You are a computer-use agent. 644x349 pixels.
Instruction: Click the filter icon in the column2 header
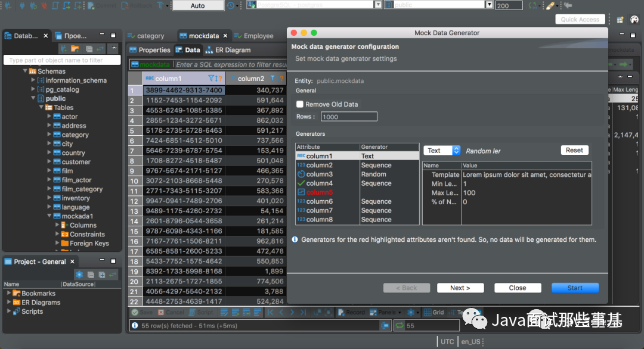coord(273,79)
